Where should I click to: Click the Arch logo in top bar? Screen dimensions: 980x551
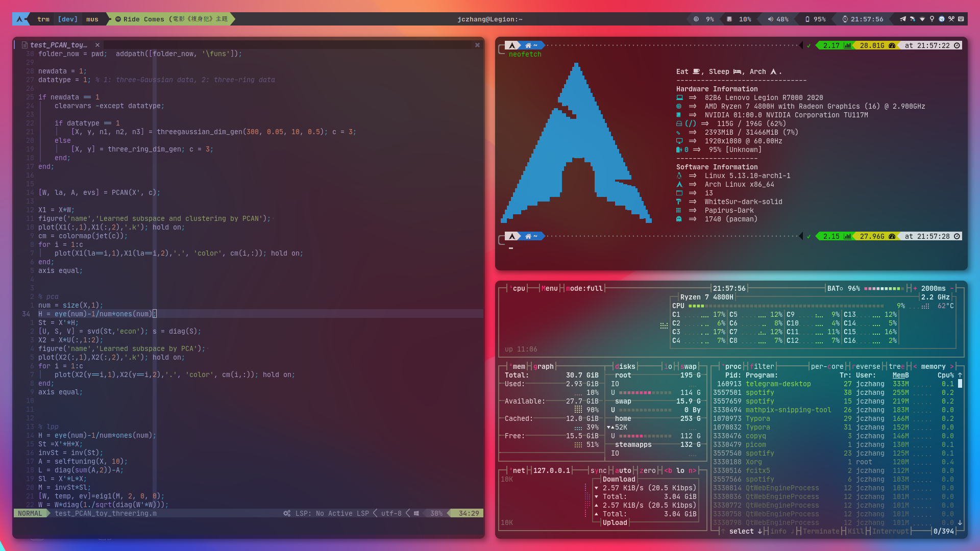pyautogui.click(x=19, y=19)
